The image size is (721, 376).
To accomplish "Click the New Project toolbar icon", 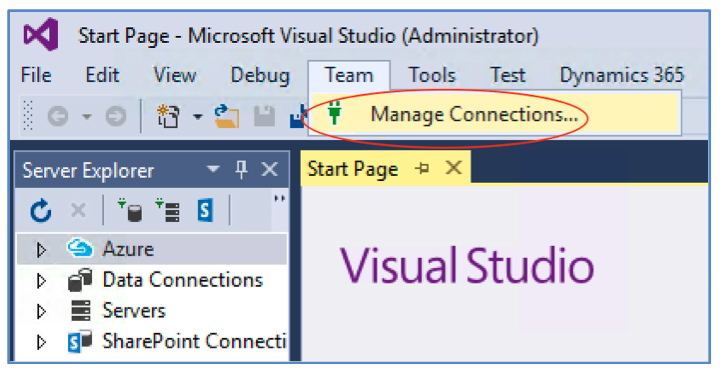I will (168, 116).
